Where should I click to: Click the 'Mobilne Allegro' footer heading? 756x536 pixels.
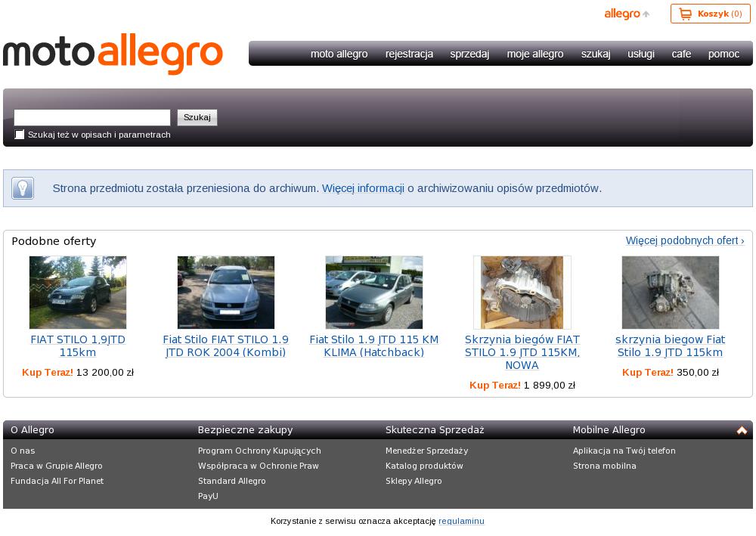pyautogui.click(x=609, y=430)
